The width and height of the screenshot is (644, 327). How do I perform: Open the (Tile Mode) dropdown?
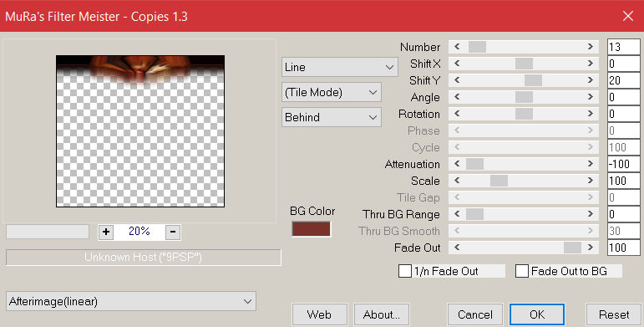point(332,92)
